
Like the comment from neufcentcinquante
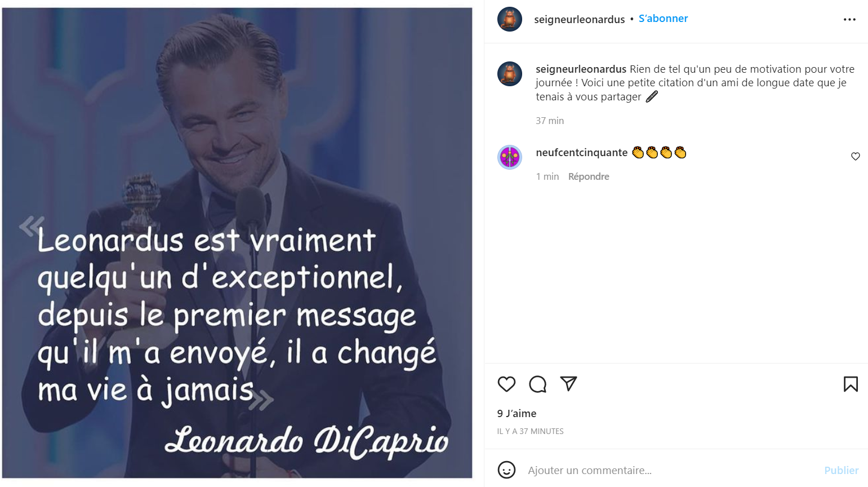coord(855,156)
